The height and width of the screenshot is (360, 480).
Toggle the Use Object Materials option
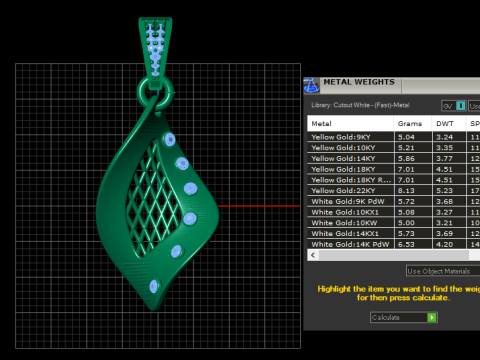coord(443,271)
